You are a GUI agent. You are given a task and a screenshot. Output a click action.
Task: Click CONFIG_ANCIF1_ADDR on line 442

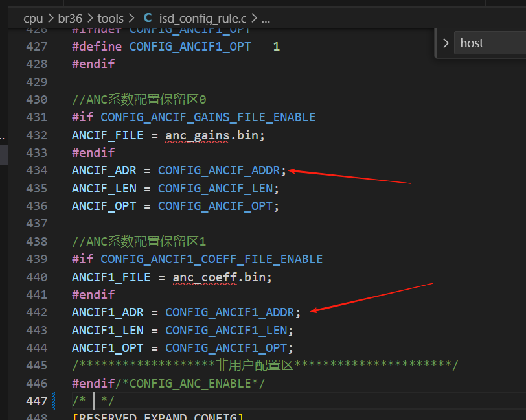[230, 312]
